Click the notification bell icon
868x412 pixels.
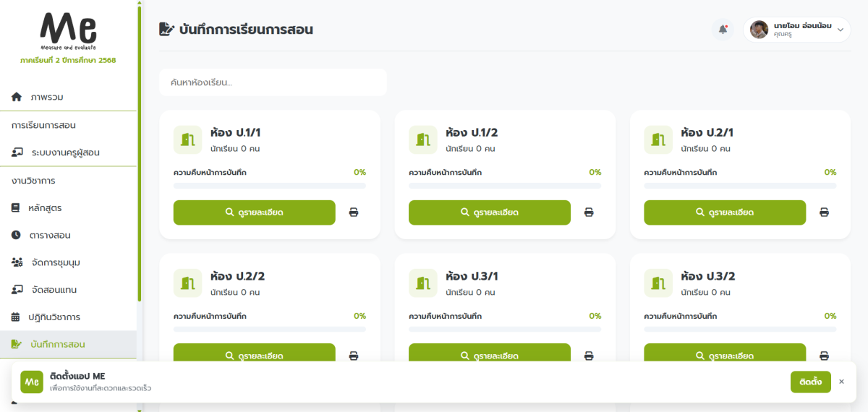coord(723,30)
